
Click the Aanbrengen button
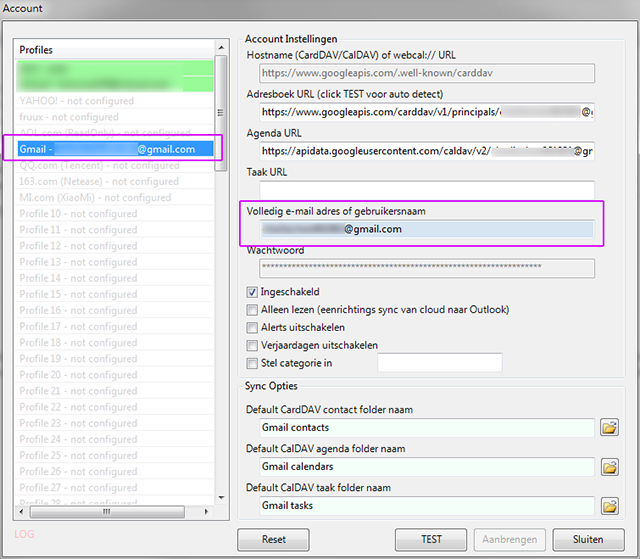tap(510, 539)
